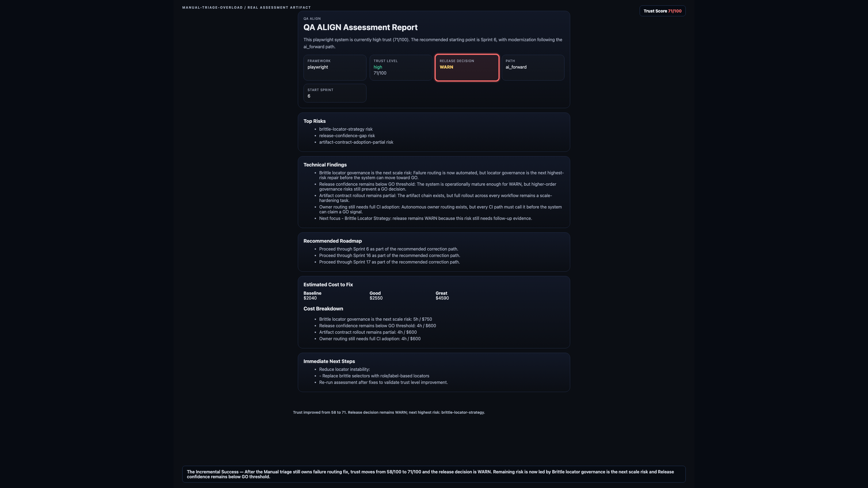Select 'Proceed through Sprint 17' roadmap item

(390, 262)
